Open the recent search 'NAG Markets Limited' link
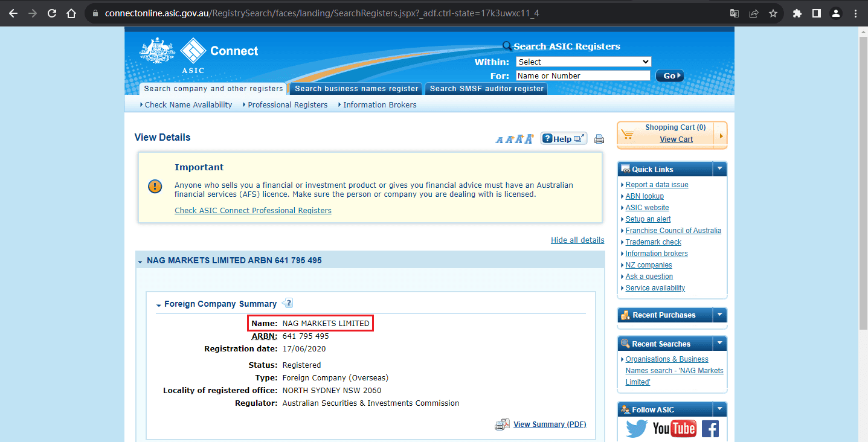This screenshot has height=442, width=868. [674, 371]
